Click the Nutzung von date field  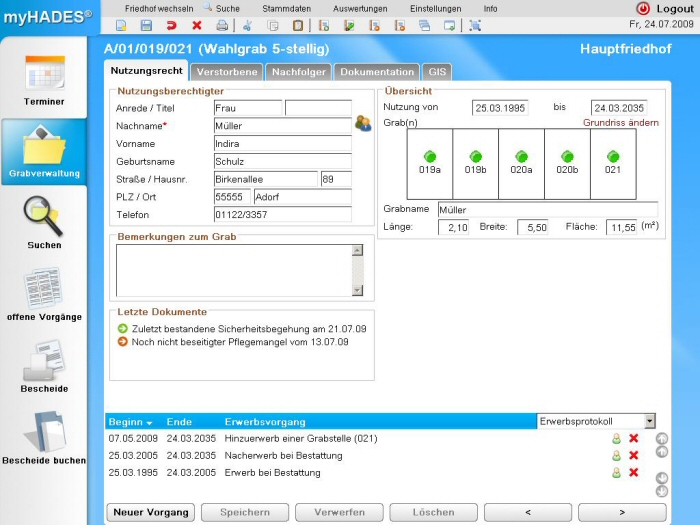click(x=500, y=108)
